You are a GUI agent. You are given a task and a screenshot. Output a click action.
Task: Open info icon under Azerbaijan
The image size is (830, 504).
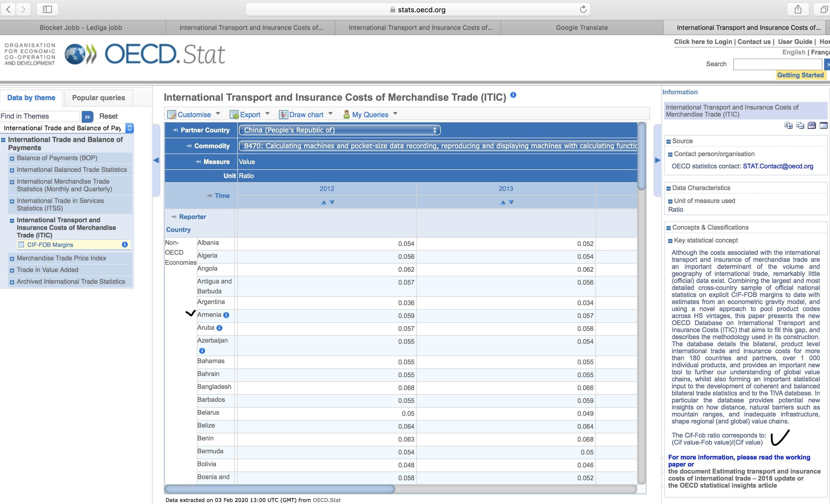[202, 351]
